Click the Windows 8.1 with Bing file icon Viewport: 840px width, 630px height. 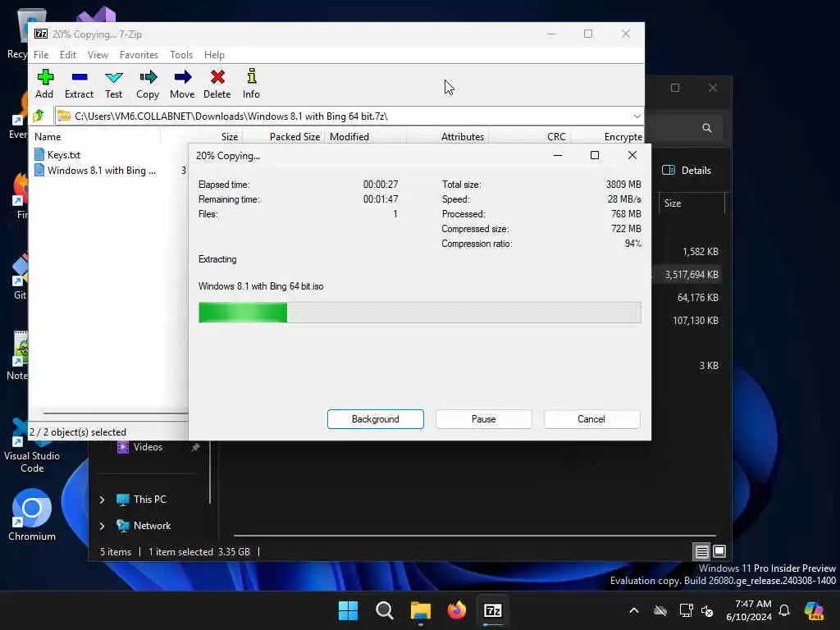point(39,171)
